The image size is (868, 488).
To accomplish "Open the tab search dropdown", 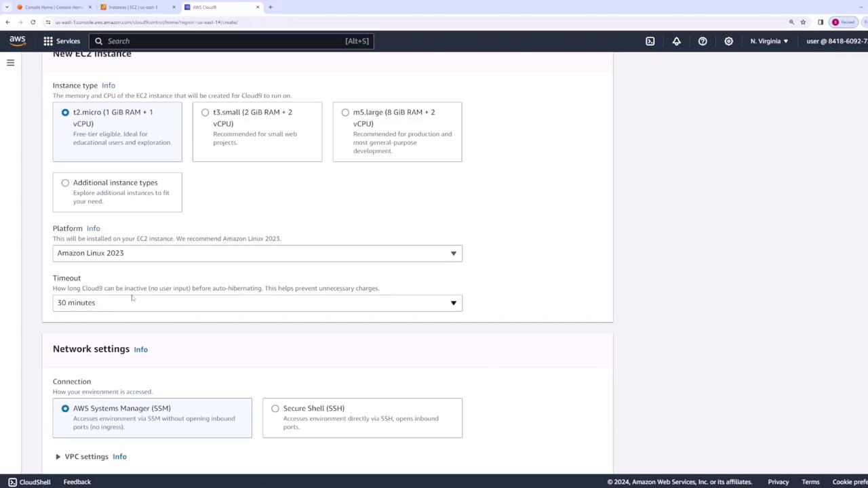I will pyautogui.click(x=7, y=7).
